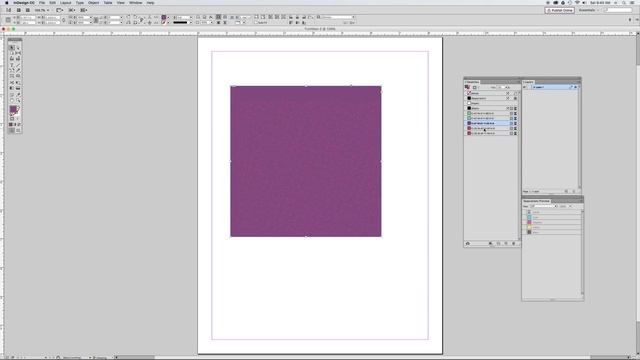Screen dimensions: 640x360
Task: Click the Wi-Fi status icon
Action: [577, 2]
